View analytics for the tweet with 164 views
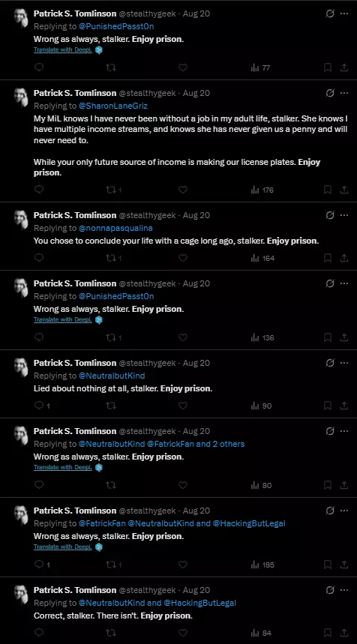357x644 pixels. pos(262,259)
